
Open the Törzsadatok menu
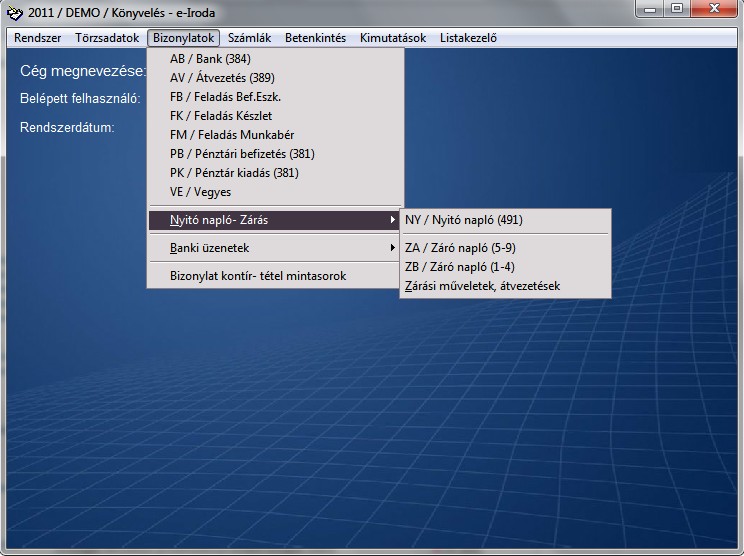[x=107, y=38]
